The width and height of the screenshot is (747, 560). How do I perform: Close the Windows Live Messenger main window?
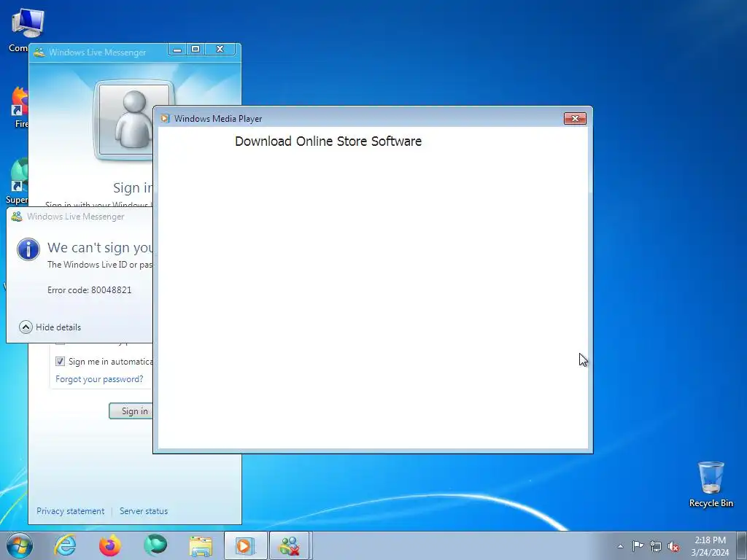point(220,50)
